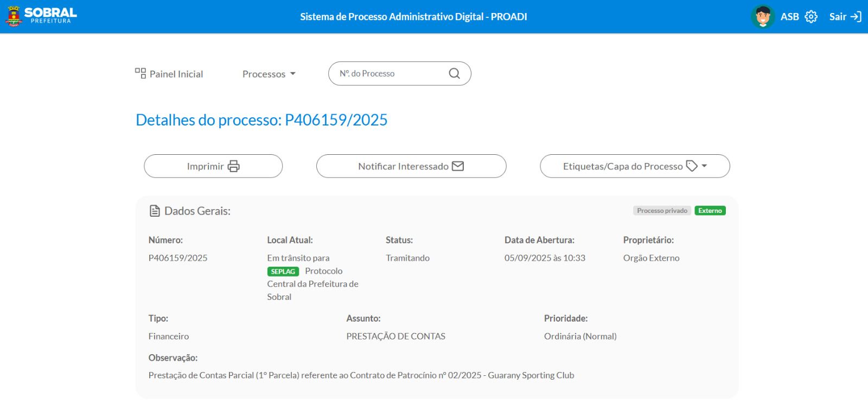This screenshot has width=868, height=409.
Task: Open the user avatar profile picture
Action: (x=762, y=16)
